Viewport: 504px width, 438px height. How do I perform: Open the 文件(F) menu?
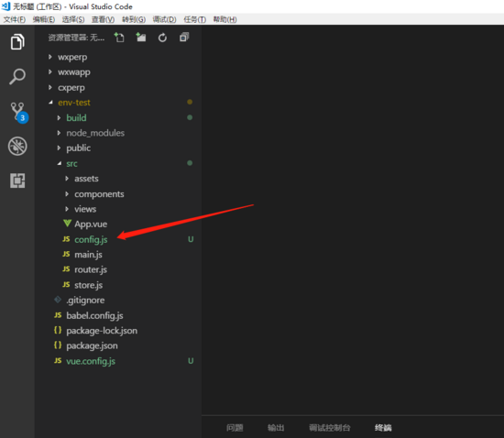pos(15,19)
